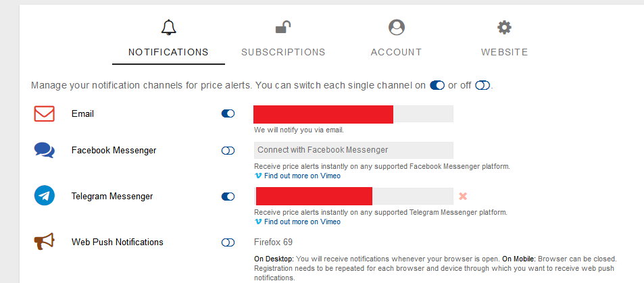Open the Account tab
This screenshot has height=283, width=644.
pyautogui.click(x=396, y=52)
